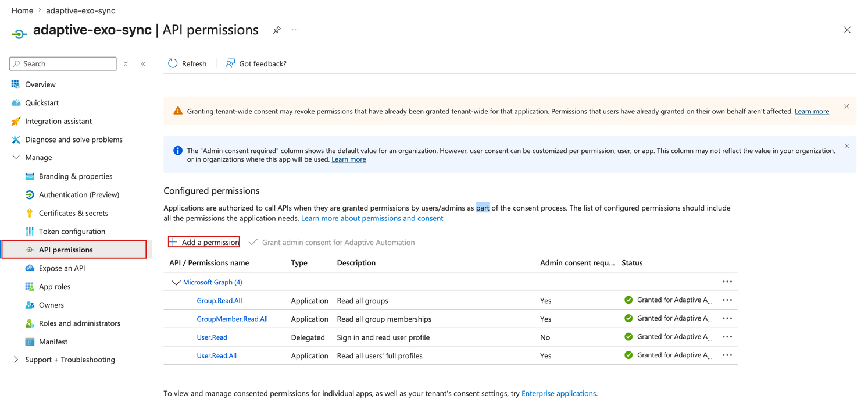Click the Certificates & secrets key icon
The width and height of the screenshot is (868, 409).
point(30,213)
